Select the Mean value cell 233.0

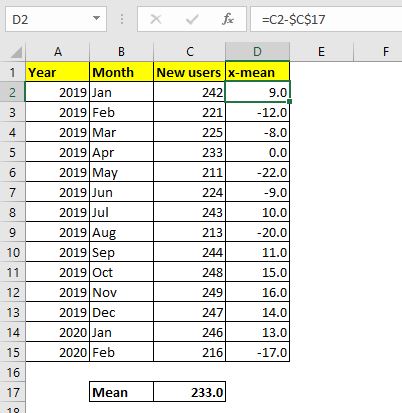189,392
